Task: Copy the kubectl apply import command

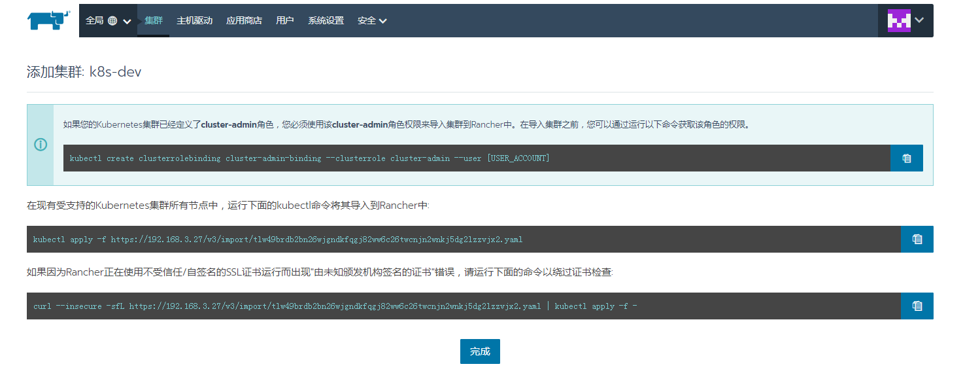Action: coord(917,240)
